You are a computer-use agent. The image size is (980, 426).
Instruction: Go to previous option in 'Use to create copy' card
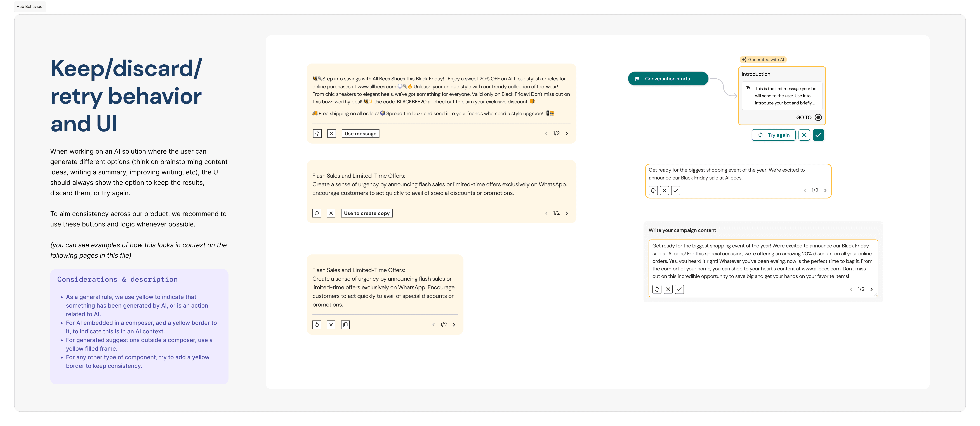tap(546, 213)
